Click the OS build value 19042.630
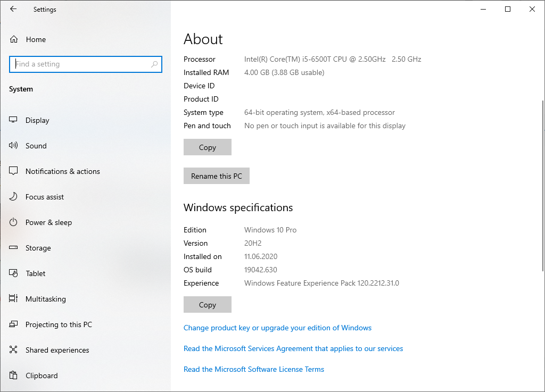 point(260,270)
